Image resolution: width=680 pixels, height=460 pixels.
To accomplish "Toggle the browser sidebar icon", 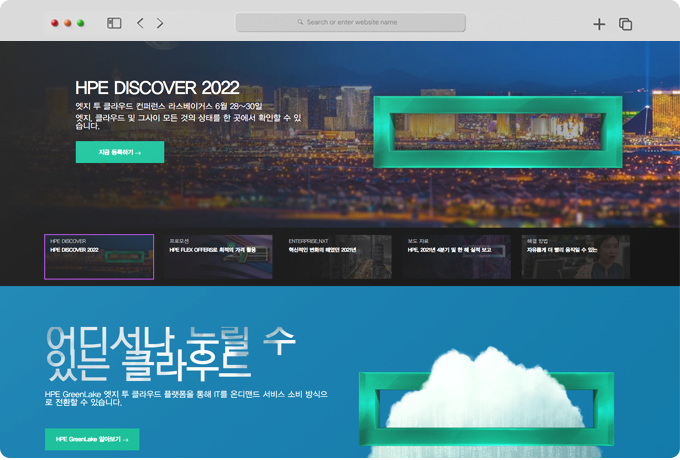I will 114,23.
